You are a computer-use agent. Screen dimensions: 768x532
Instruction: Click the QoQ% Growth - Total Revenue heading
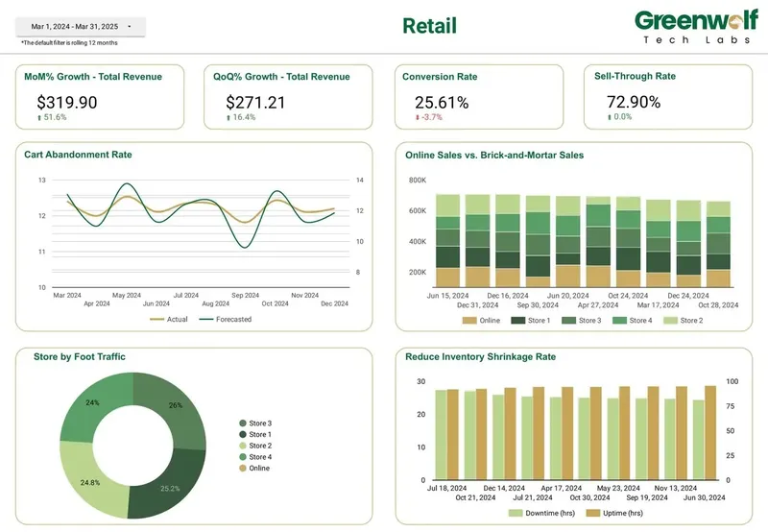pos(281,77)
